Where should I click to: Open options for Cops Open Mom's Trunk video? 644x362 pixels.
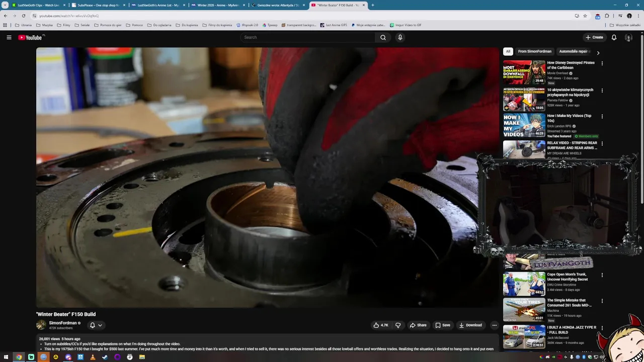point(602,275)
